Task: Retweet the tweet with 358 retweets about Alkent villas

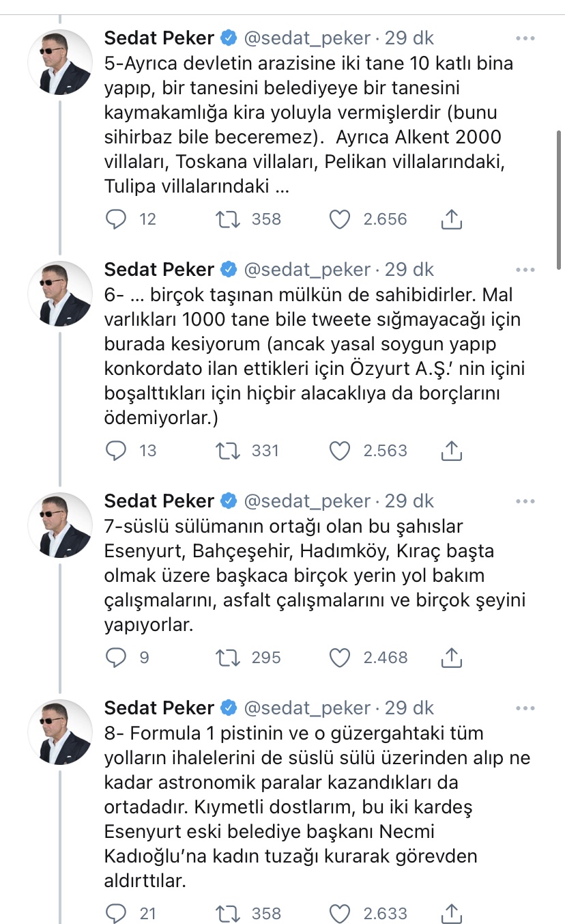Action: pos(227,219)
